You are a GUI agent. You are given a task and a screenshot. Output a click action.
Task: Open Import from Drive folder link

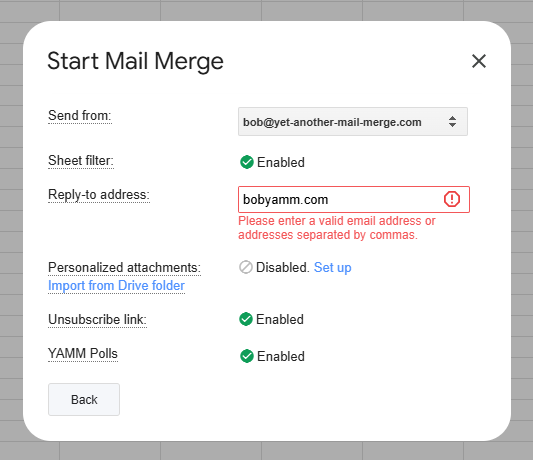[117, 286]
